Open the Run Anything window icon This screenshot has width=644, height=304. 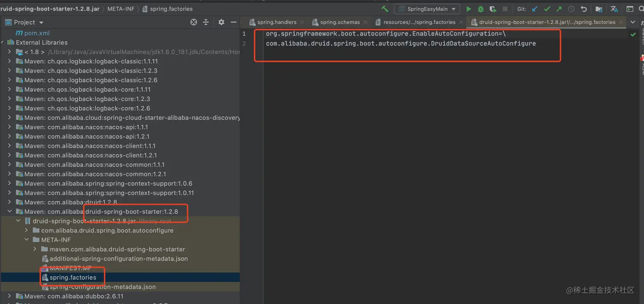click(630, 9)
